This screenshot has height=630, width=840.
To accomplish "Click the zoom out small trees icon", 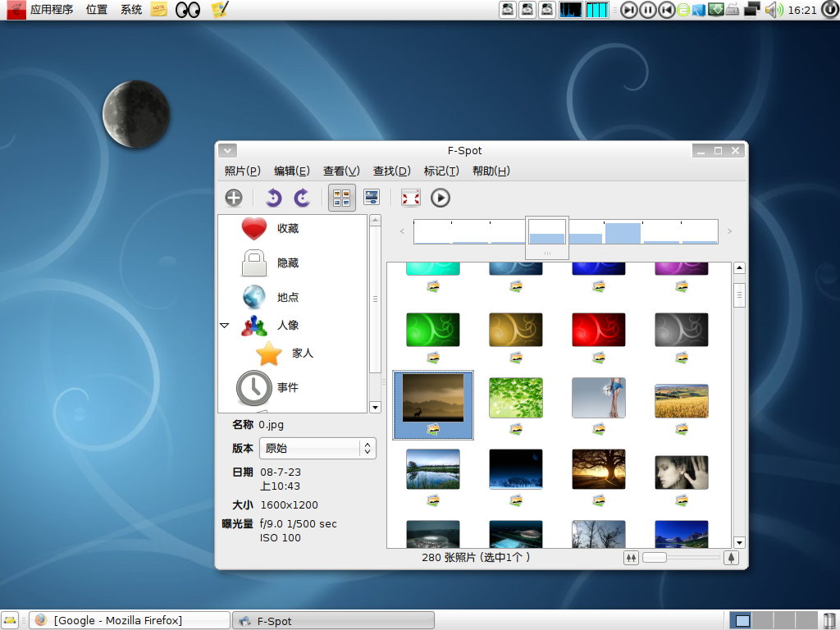I will click(631, 558).
